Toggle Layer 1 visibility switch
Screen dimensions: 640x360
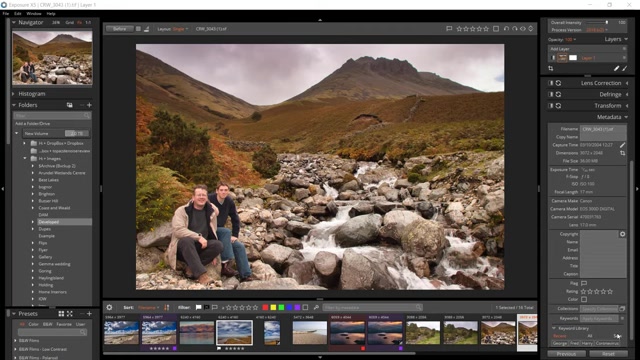coord(553,58)
